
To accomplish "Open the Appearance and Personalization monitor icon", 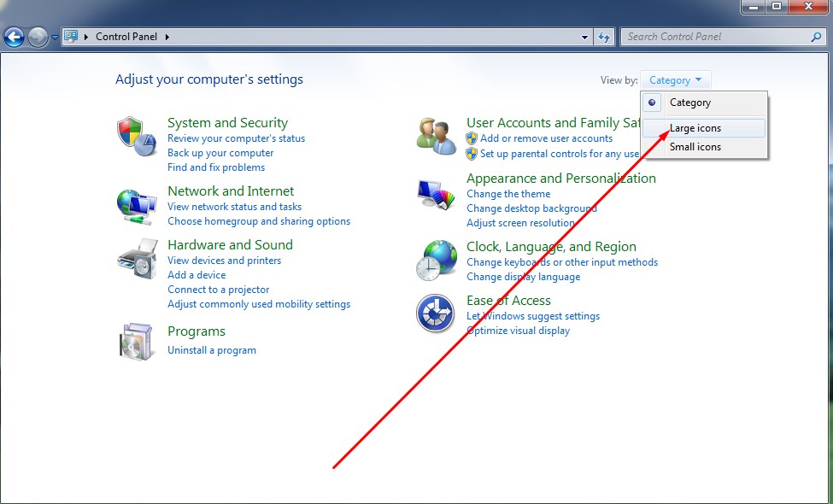I will click(437, 195).
